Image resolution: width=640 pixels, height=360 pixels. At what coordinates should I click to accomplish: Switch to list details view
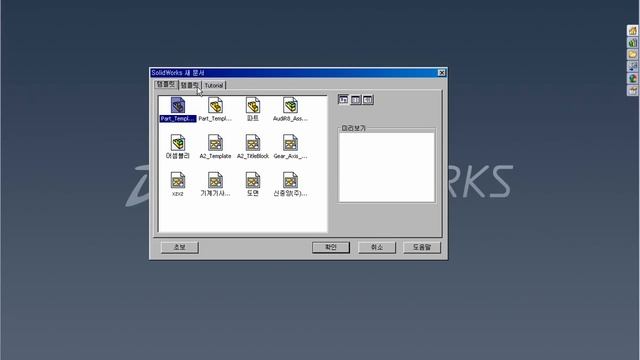(x=368, y=100)
